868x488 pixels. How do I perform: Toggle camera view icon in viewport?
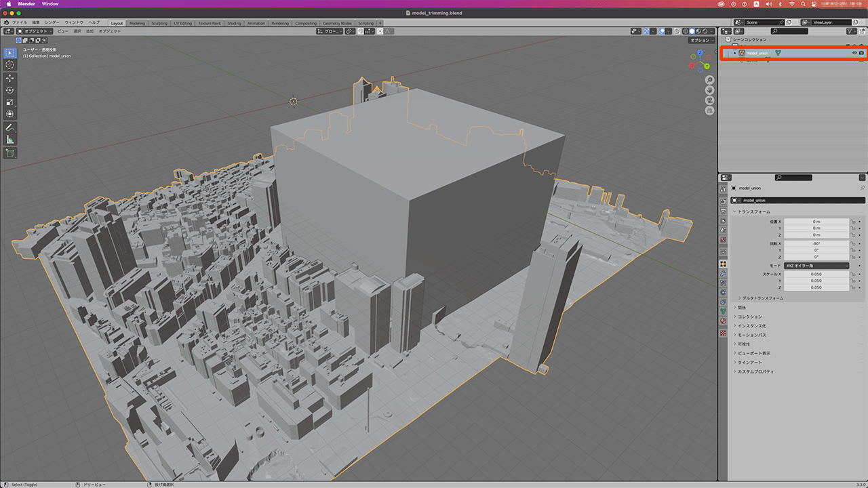(x=709, y=100)
